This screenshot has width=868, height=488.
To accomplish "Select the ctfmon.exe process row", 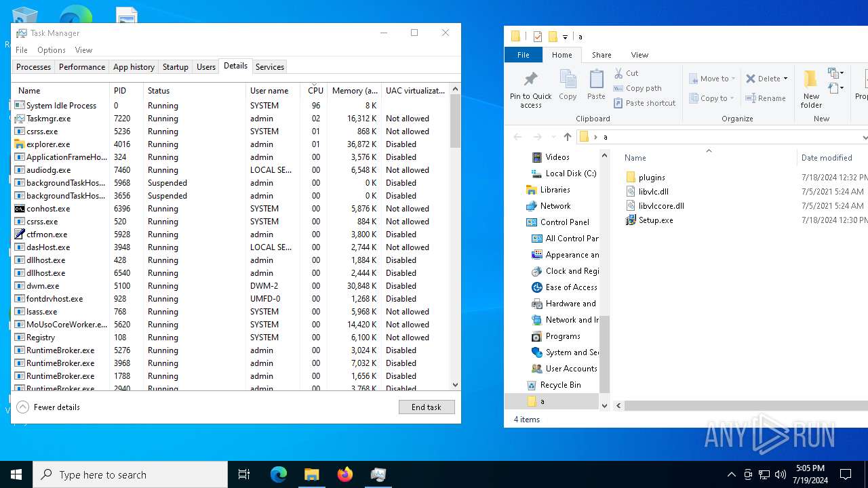I will coord(231,235).
